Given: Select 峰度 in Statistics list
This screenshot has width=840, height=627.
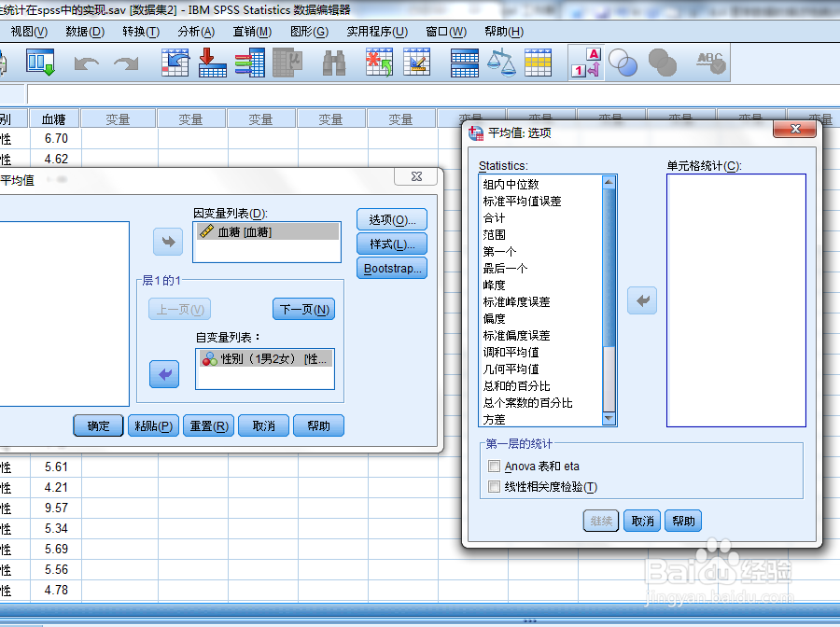Looking at the screenshot, I should 494,286.
